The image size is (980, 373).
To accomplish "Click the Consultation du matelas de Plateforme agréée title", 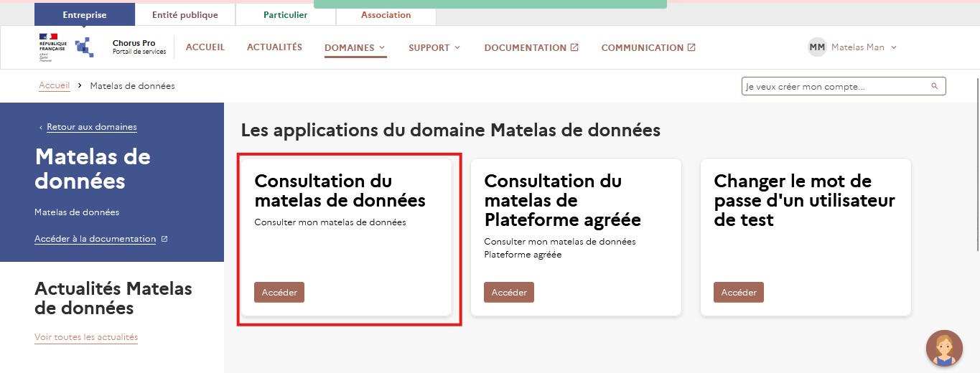I will (x=563, y=200).
